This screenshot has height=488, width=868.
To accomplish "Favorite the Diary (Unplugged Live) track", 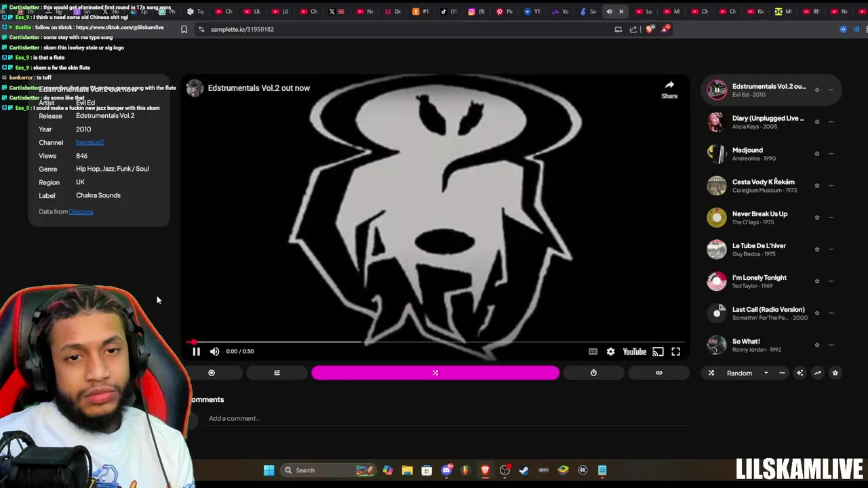I will click(x=817, y=121).
